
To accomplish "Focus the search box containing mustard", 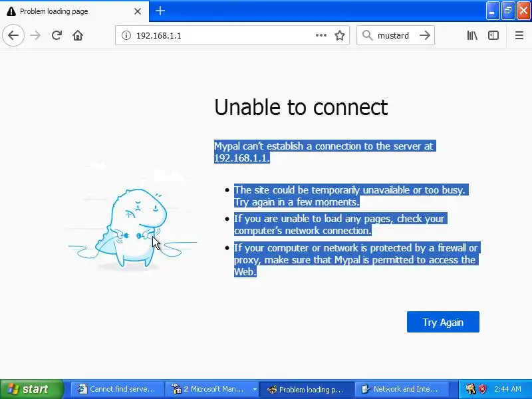I will [395, 35].
